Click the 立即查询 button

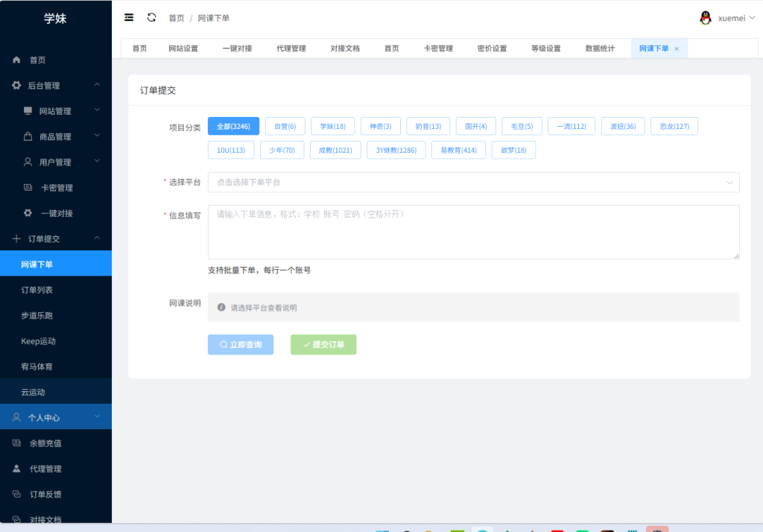tap(241, 344)
